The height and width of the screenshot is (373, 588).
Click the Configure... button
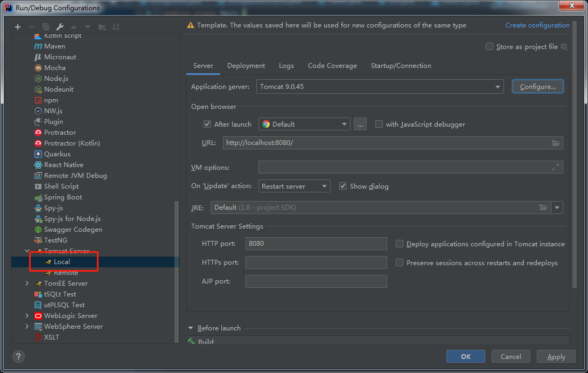(538, 87)
